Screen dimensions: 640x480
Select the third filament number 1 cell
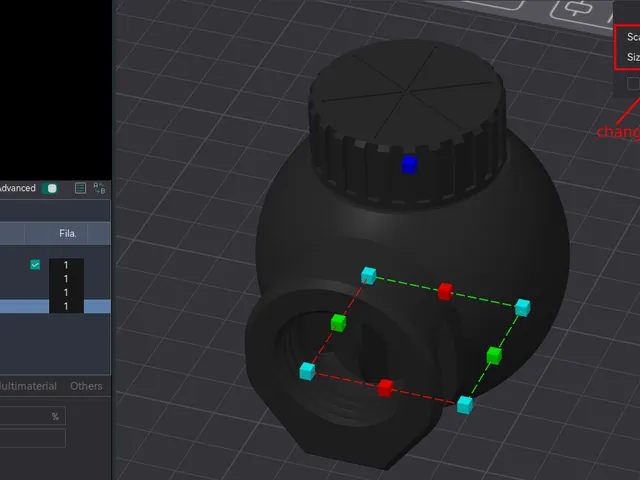pos(66,292)
